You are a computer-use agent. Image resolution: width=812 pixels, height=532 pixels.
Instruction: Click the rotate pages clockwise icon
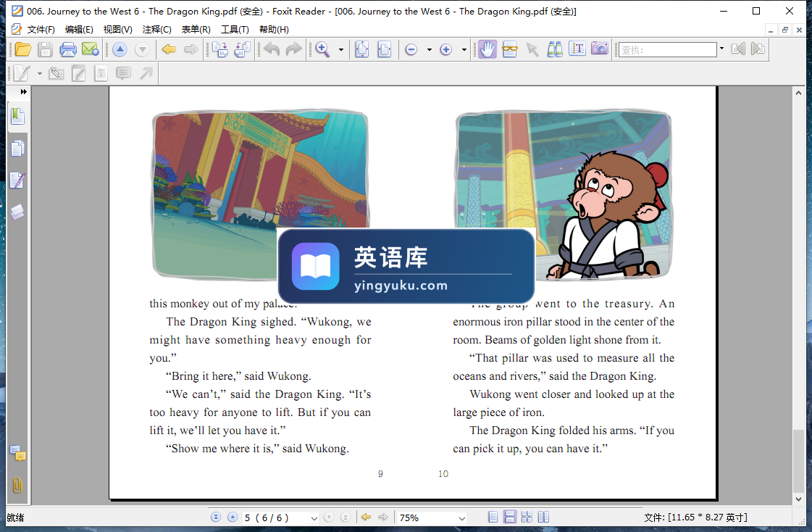click(x=220, y=50)
